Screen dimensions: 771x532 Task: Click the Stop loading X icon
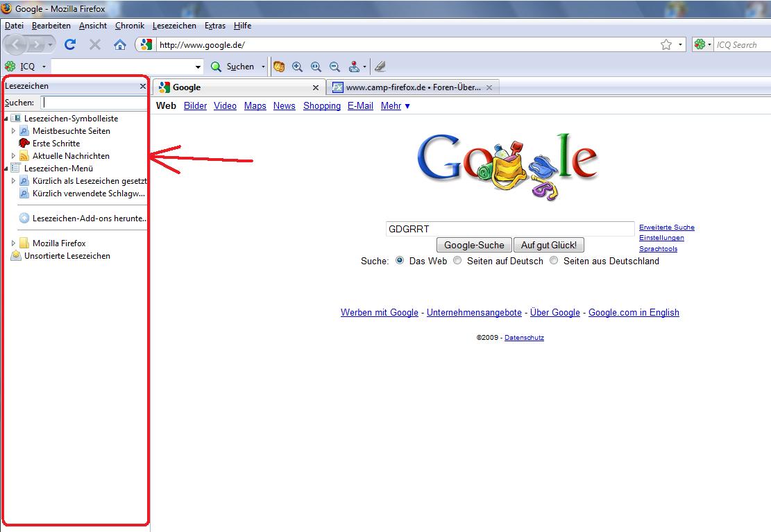click(95, 45)
